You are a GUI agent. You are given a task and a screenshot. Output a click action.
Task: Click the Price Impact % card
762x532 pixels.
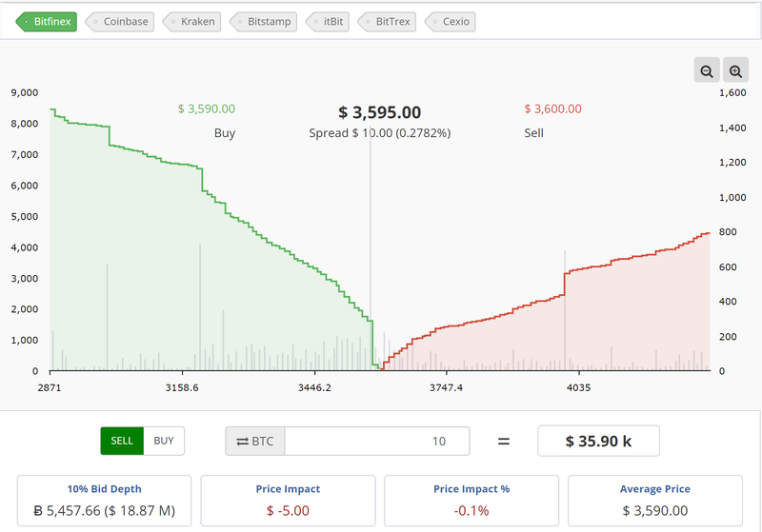(471, 501)
